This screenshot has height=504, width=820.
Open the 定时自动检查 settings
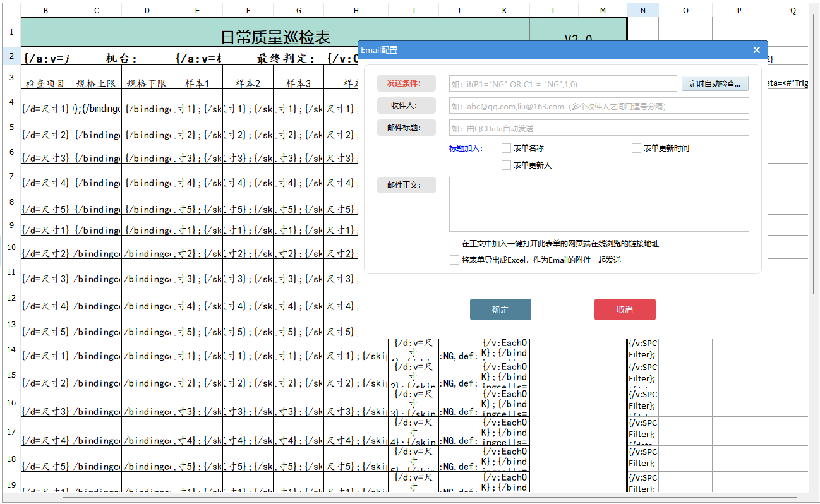(714, 83)
